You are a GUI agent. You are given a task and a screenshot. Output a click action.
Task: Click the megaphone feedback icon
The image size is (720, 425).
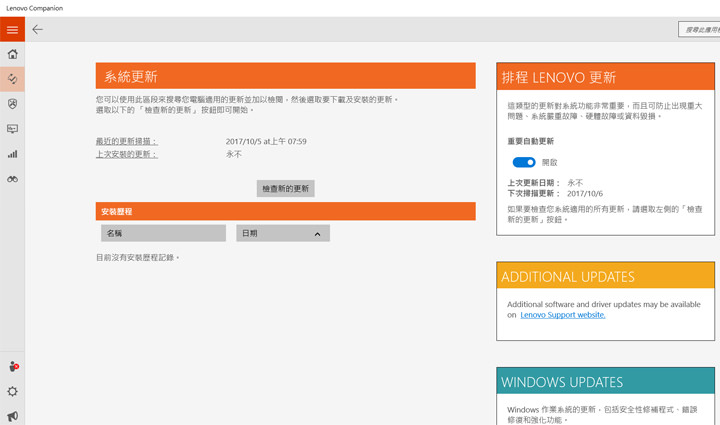(12, 416)
